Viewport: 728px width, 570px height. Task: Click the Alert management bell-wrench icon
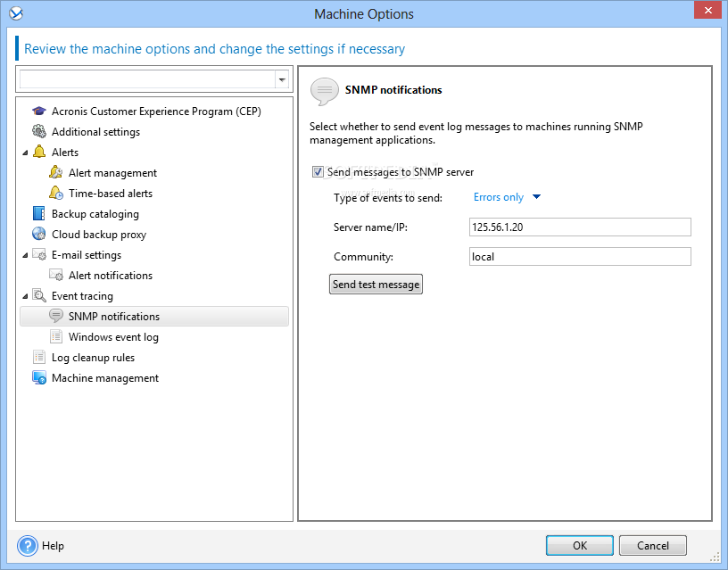[55, 172]
